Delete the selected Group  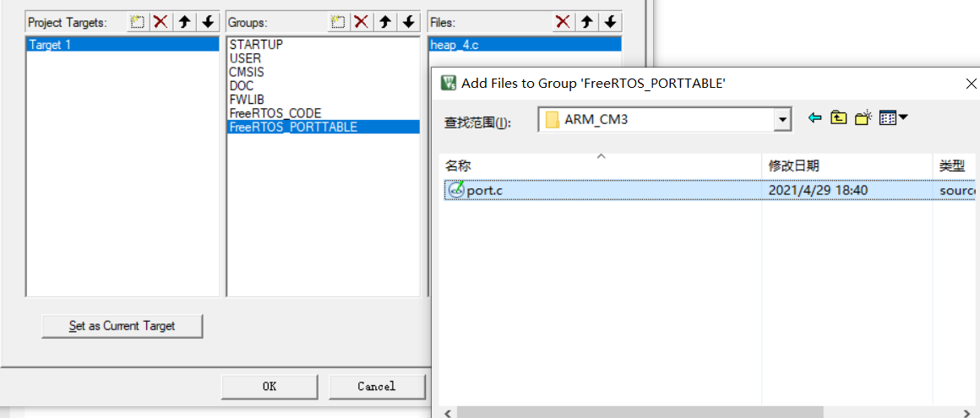pos(362,23)
